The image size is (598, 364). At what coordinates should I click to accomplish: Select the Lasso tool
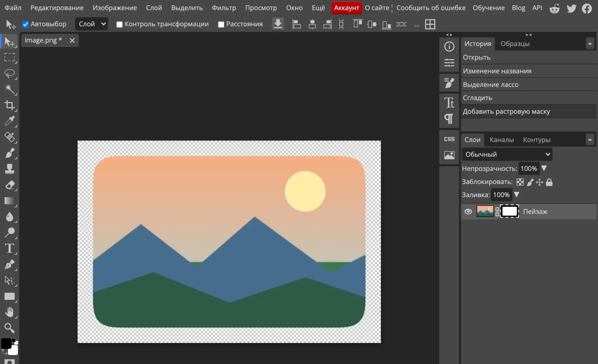[x=10, y=73]
